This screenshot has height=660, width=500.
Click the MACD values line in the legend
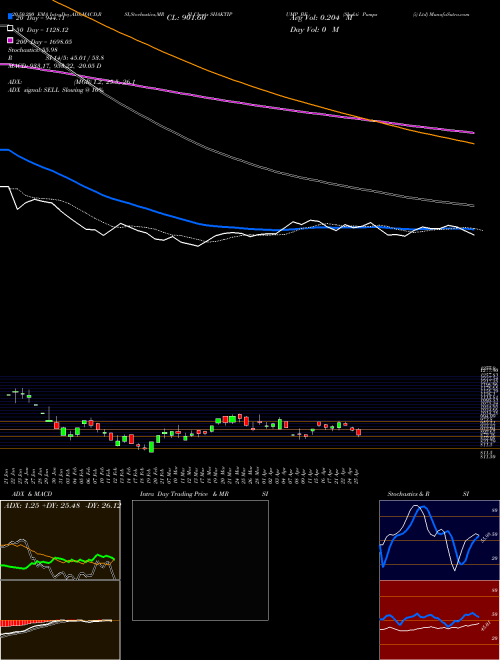point(54,66)
